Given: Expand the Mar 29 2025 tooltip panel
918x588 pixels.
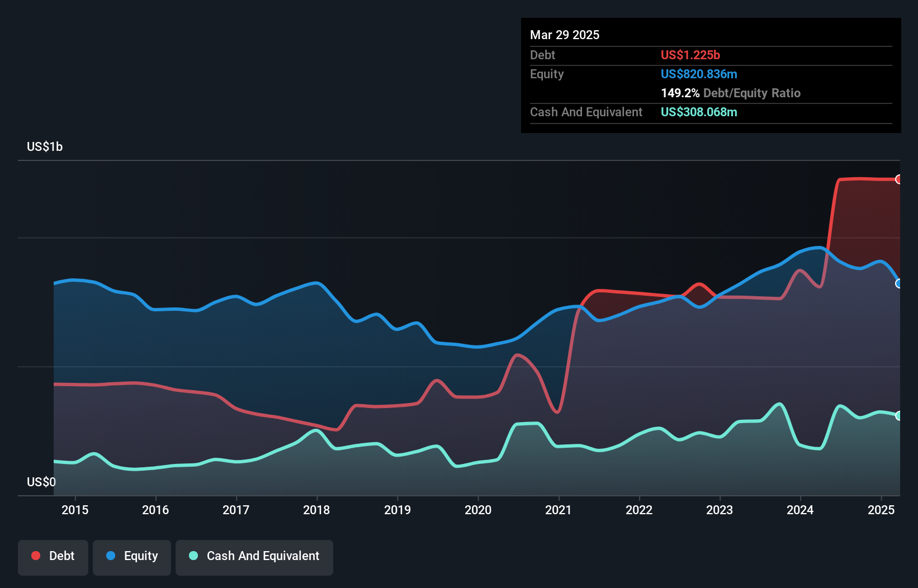Looking at the screenshot, I should [x=564, y=35].
